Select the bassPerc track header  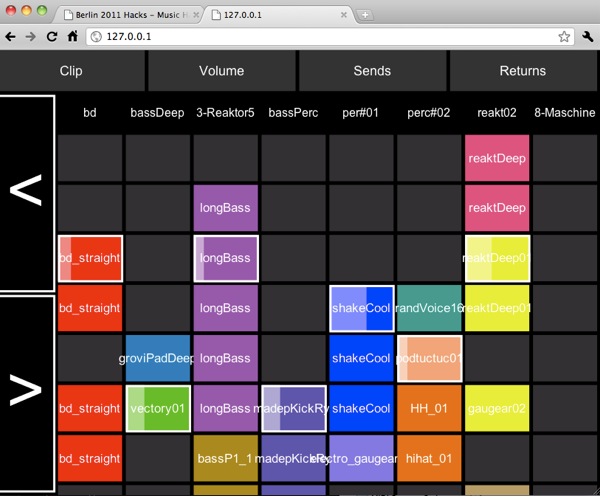[293, 113]
